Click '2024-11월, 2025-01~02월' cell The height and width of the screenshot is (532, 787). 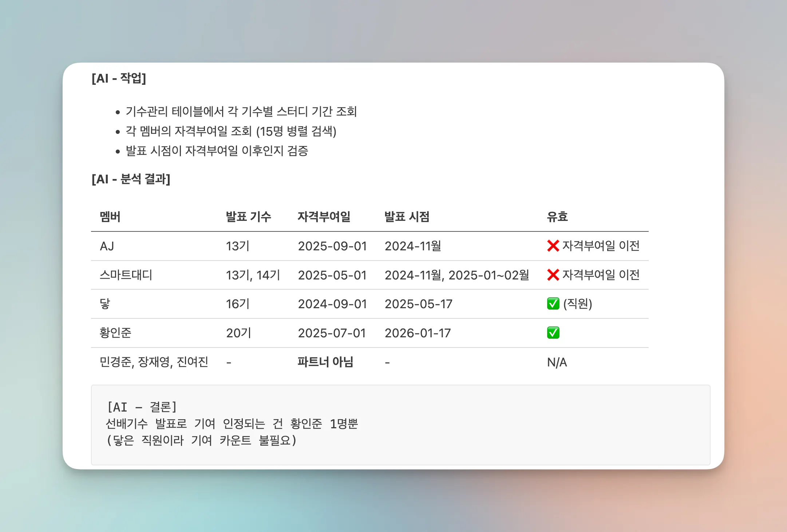point(457,275)
